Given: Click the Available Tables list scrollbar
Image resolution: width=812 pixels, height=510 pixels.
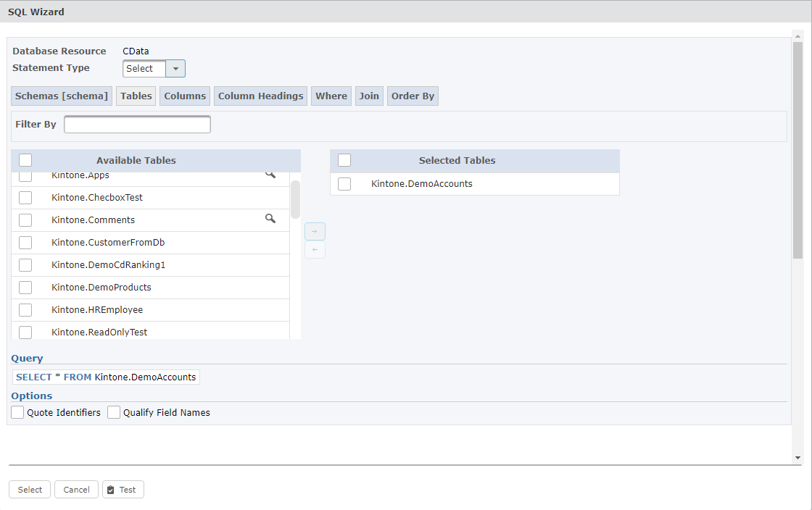Looking at the screenshot, I should click(295, 200).
